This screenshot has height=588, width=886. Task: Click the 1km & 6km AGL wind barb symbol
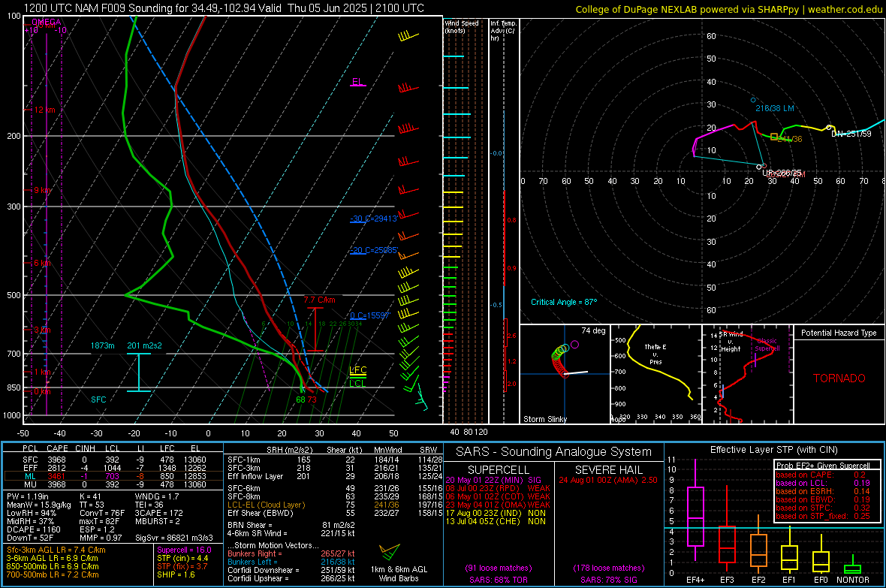coord(390,552)
